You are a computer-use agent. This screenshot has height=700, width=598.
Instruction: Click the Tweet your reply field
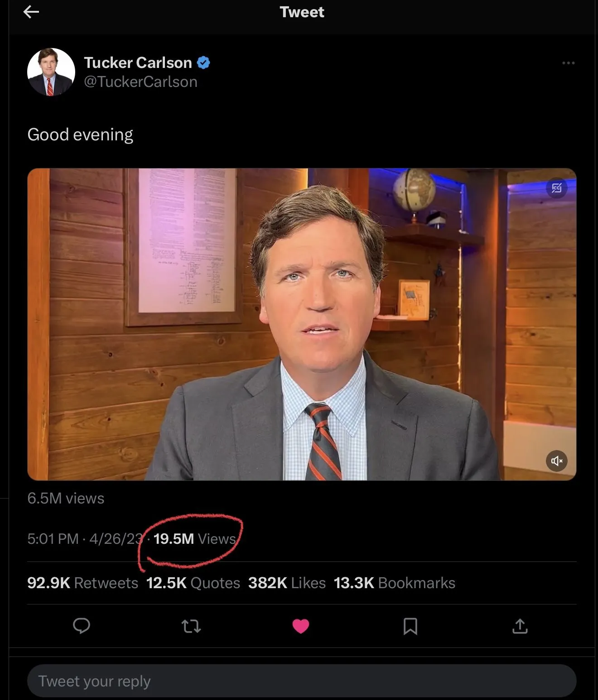302,681
